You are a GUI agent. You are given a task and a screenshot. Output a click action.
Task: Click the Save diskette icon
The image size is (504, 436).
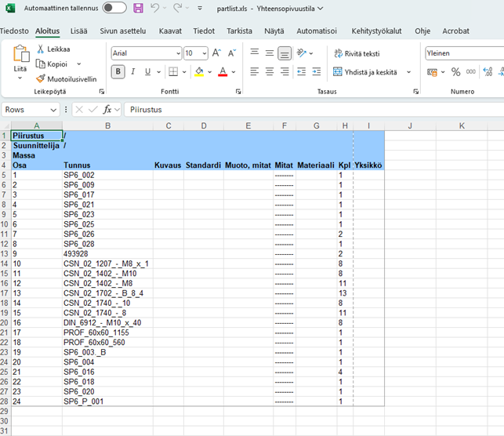coord(138,8)
